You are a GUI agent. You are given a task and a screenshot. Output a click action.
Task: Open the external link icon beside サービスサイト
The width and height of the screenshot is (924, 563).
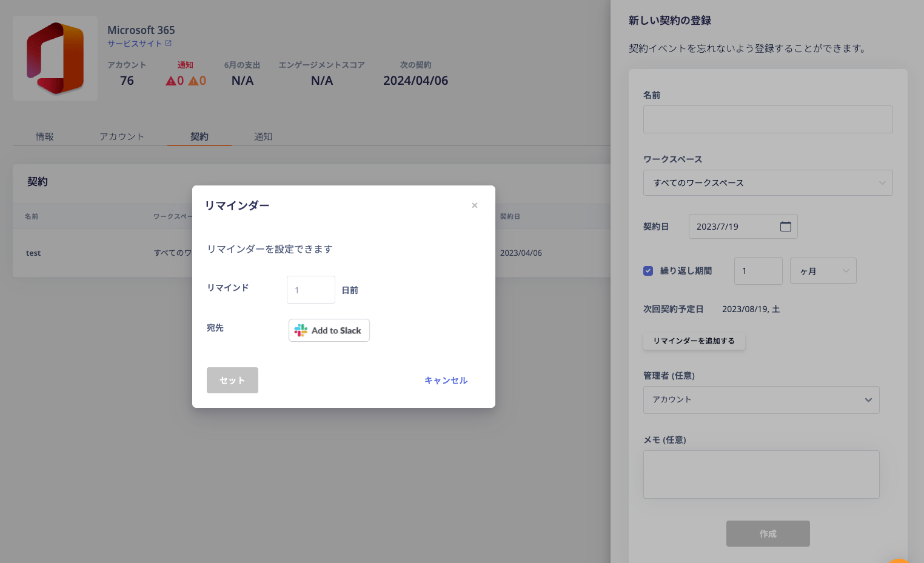169,43
